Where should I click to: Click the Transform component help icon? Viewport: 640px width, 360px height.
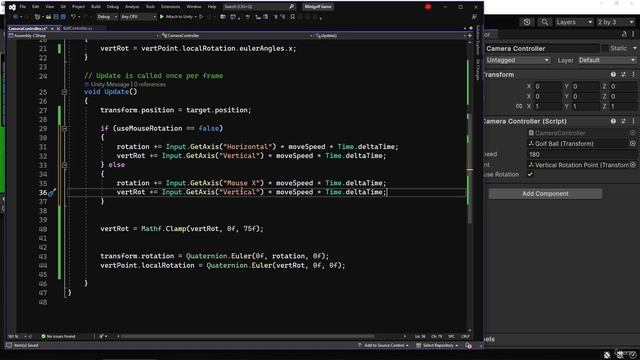point(613,75)
